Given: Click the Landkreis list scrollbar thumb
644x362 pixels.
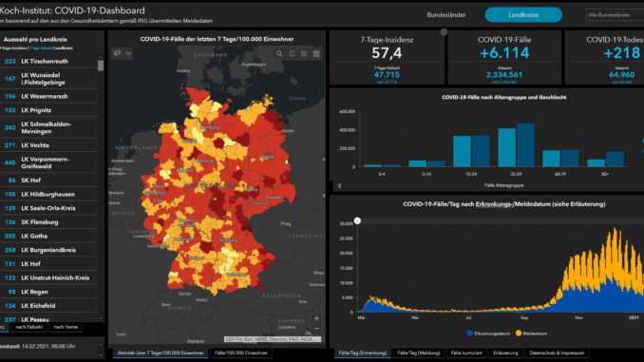Looking at the screenshot, I should [x=101, y=66].
